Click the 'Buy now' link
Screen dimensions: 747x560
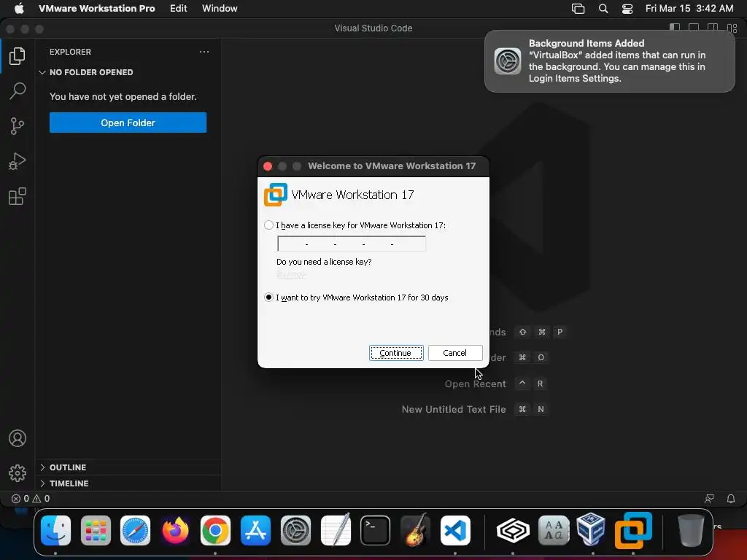pos(291,274)
